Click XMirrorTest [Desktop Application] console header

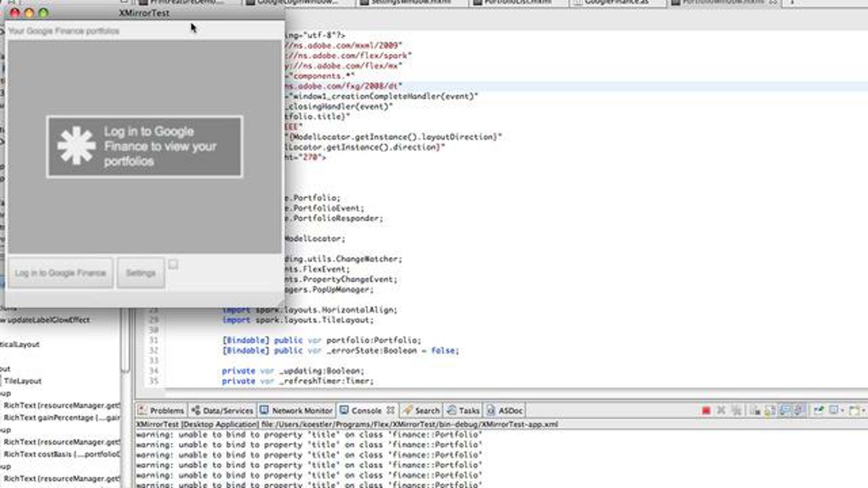(347, 424)
